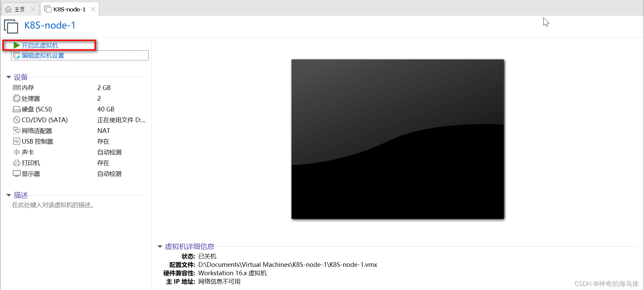Click the green play icon to power on

tap(17, 45)
